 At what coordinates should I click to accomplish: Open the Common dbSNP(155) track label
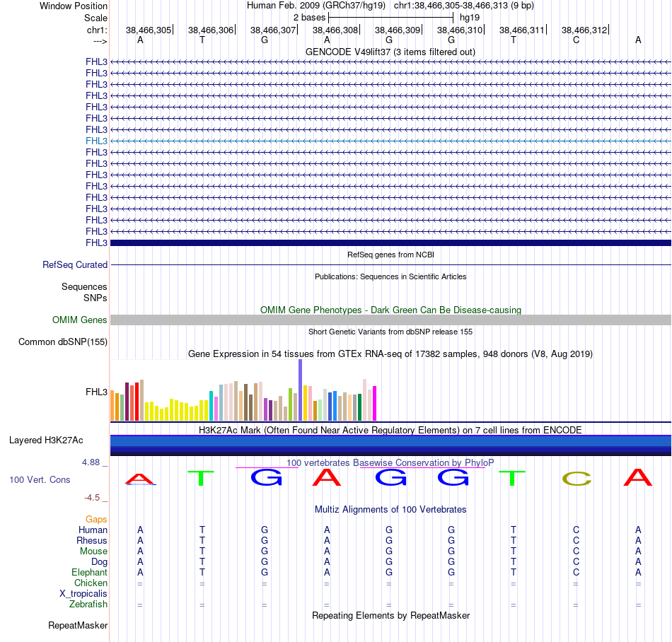pyautogui.click(x=63, y=342)
